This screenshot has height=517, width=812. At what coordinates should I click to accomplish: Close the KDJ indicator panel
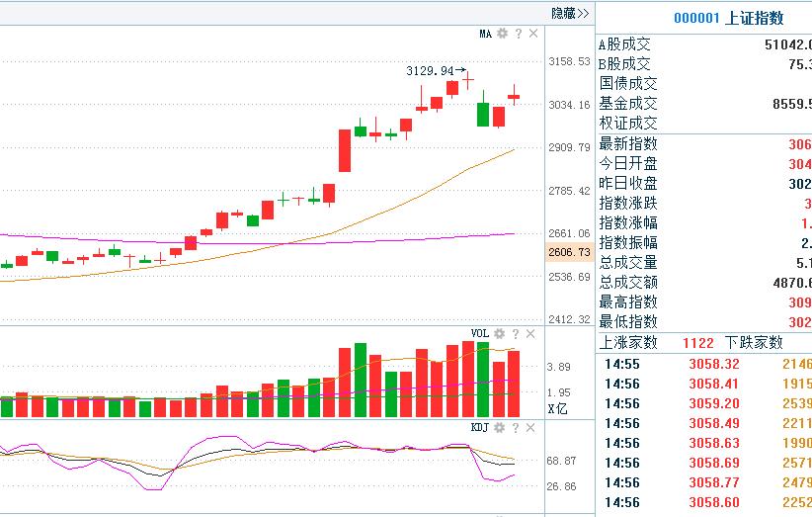pyautogui.click(x=530, y=427)
